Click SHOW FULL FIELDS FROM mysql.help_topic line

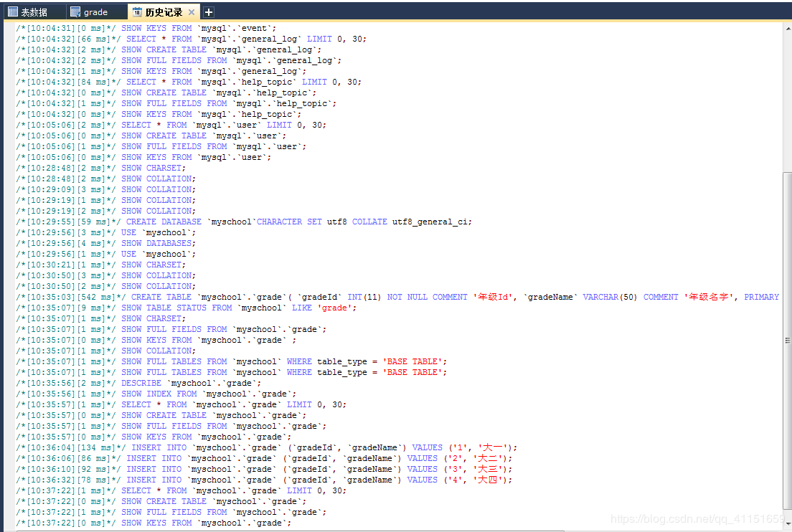coord(176,103)
